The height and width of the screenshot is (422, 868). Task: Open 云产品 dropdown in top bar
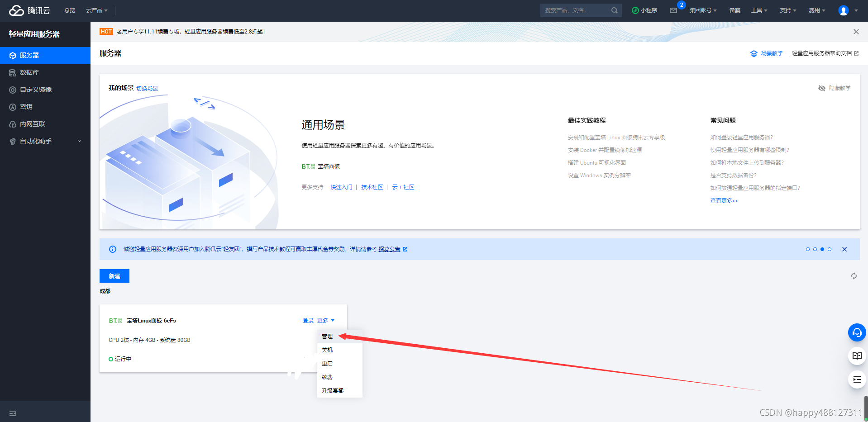(x=97, y=10)
